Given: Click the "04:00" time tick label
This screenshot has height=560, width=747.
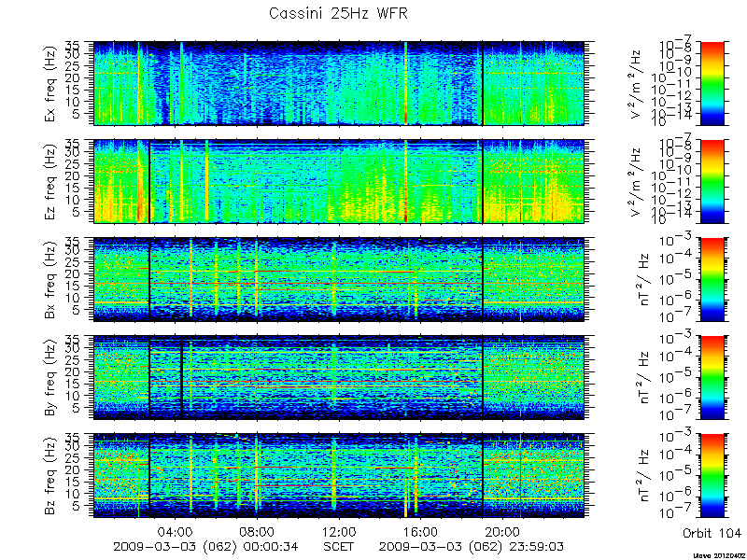Looking at the screenshot, I should pos(176,530).
